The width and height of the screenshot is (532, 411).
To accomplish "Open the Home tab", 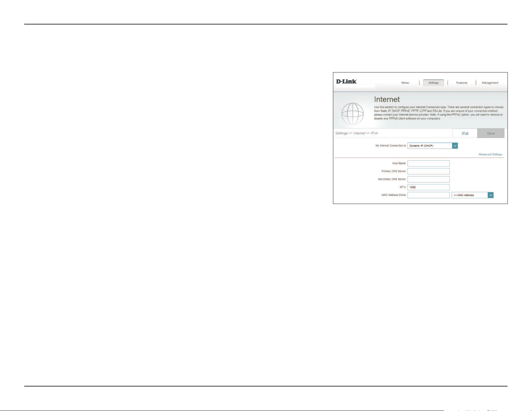I will [405, 83].
